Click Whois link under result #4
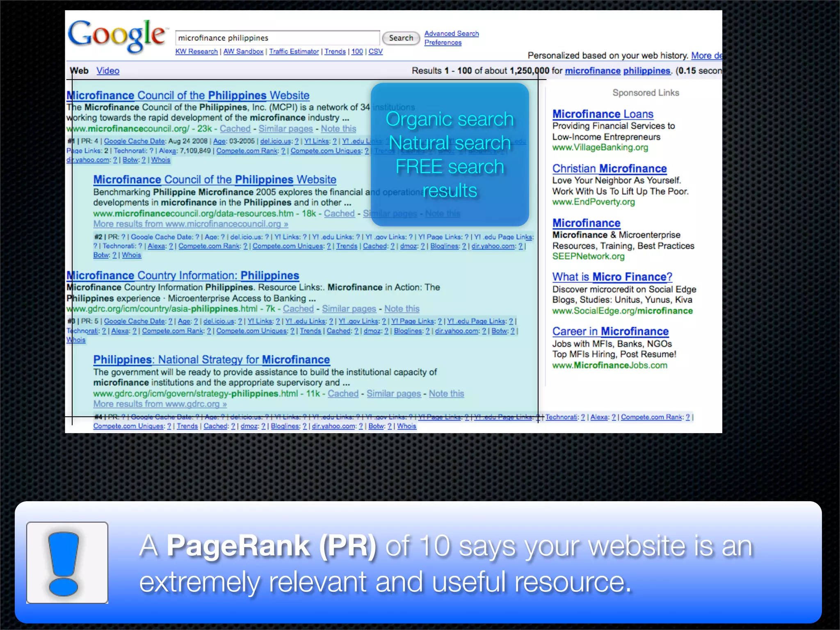Screen dimensions: 840x630 tap(406, 426)
